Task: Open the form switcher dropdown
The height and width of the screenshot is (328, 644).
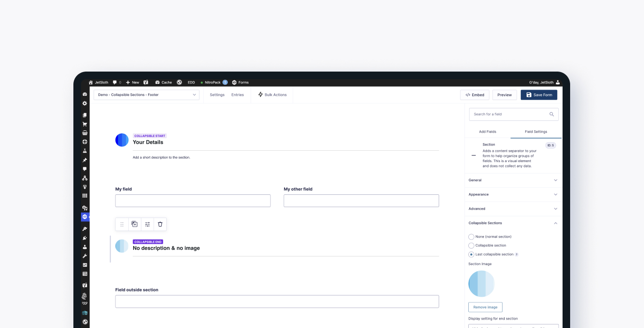Action: [146, 95]
